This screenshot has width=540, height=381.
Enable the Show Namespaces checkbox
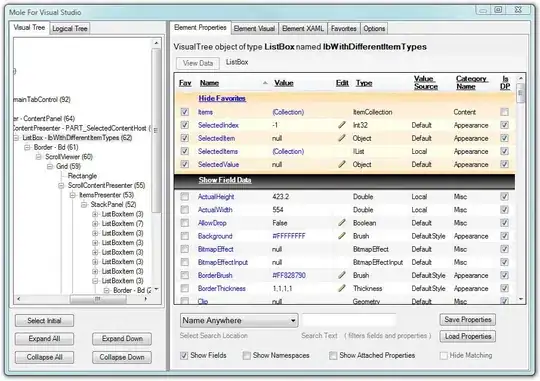click(x=247, y=355)
